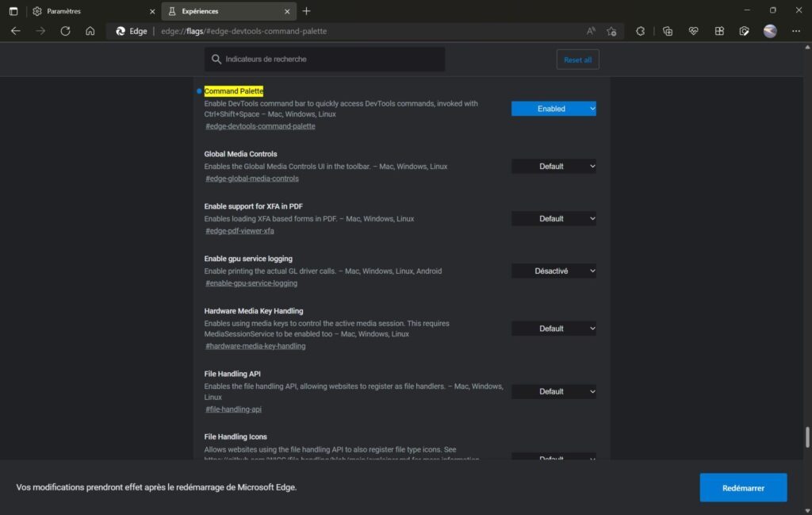Open Global Media Controls dropdown
This screenshot has width=812, height=515.
(x=553, y=167)
